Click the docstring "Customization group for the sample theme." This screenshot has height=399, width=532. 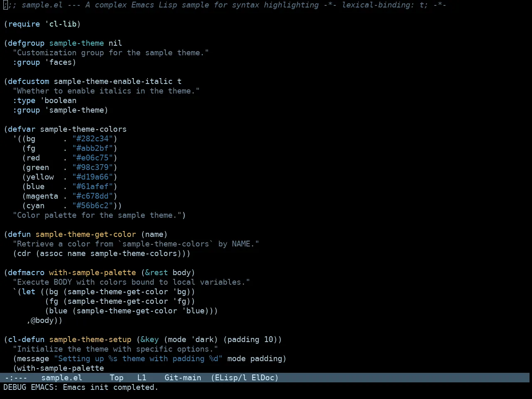tap(111, 52)
